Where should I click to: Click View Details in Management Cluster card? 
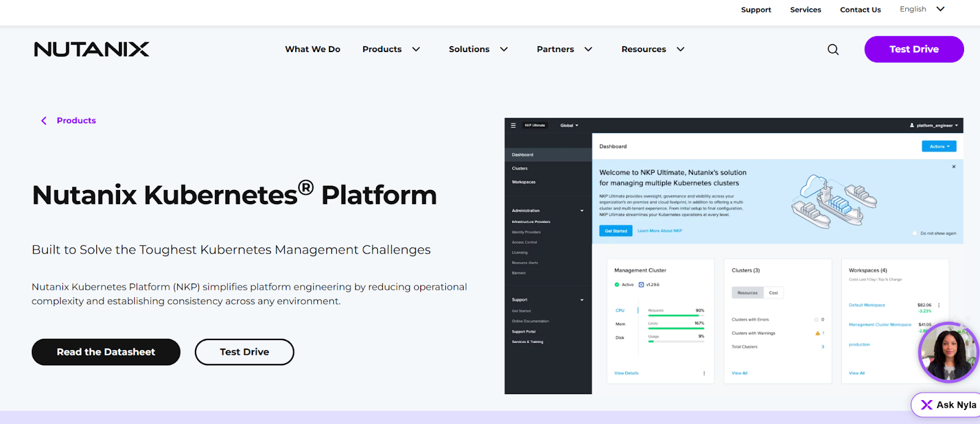coord(626,373)
